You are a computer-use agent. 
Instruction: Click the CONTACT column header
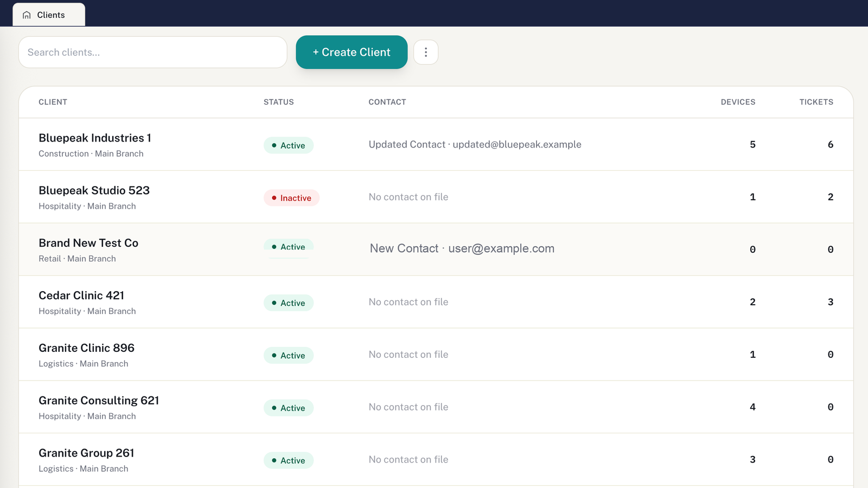coord(387,102)
